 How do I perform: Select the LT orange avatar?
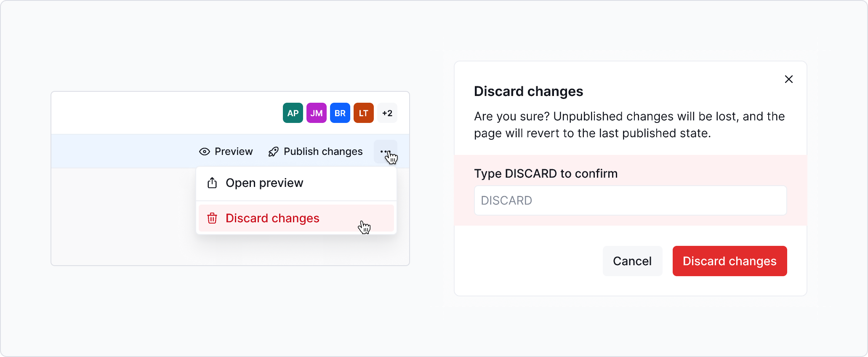click(x=364, y=113)
